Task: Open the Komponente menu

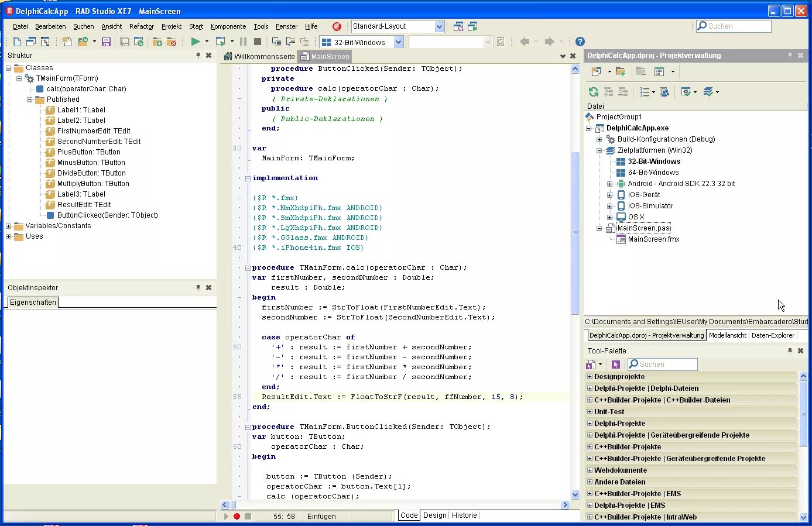Action: click(228, 26)
